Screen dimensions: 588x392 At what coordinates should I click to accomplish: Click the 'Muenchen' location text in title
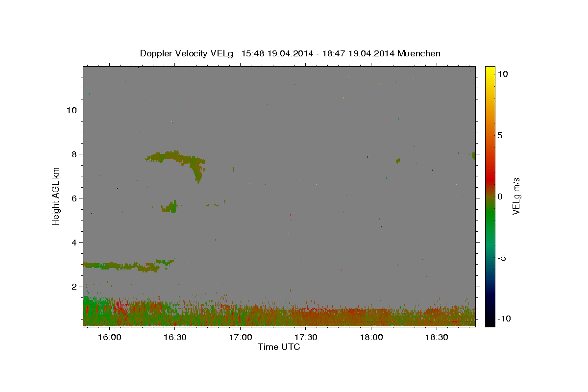point(419,53)
